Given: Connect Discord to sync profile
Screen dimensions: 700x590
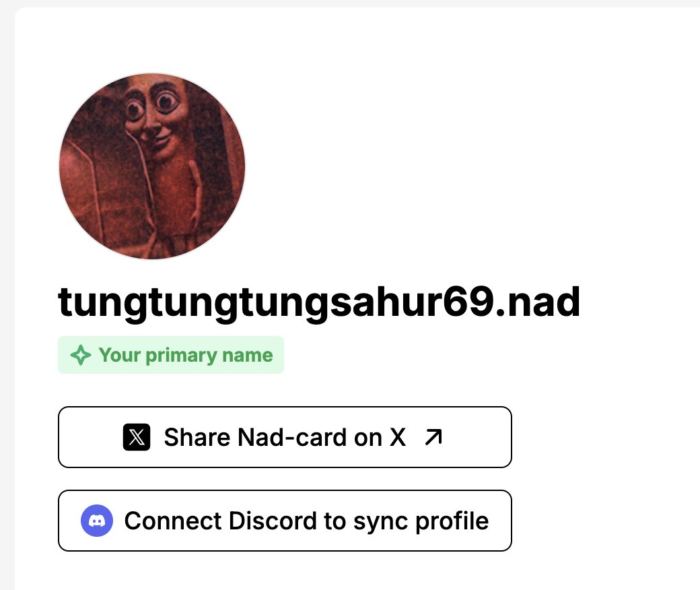Looking at the screenshot, I should point(285,521).
